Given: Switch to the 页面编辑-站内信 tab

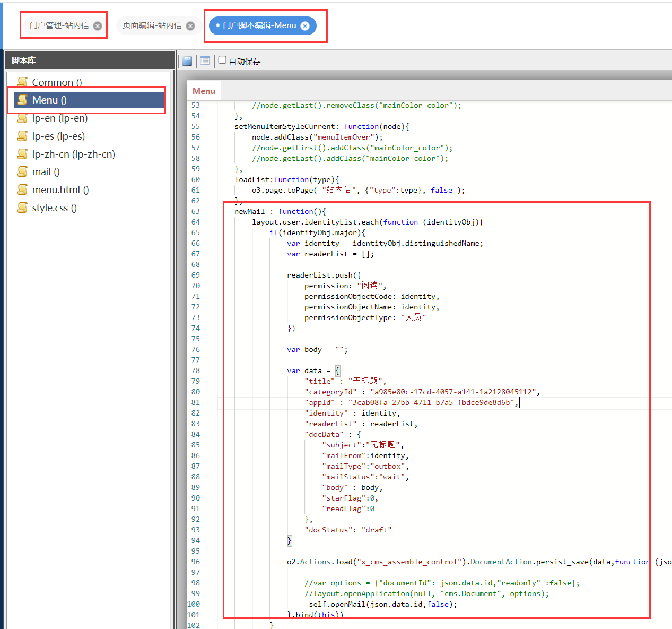Looking at the screenshot, I should 152,25.
